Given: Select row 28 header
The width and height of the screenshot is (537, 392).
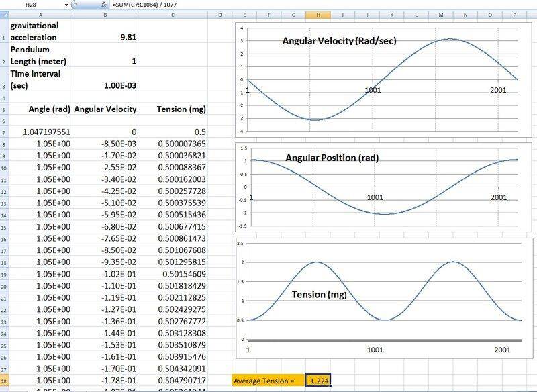Looking at the screenshot, I should (5, 381).
